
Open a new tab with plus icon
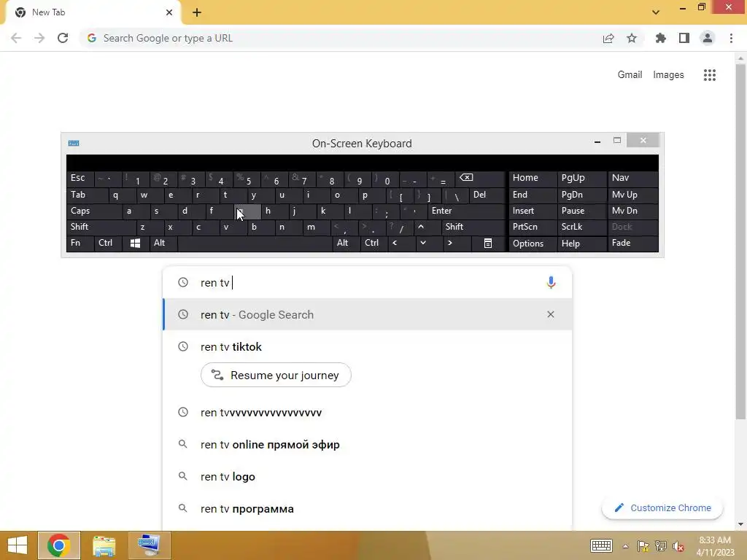pyautogui.click(x=197, y=12)
